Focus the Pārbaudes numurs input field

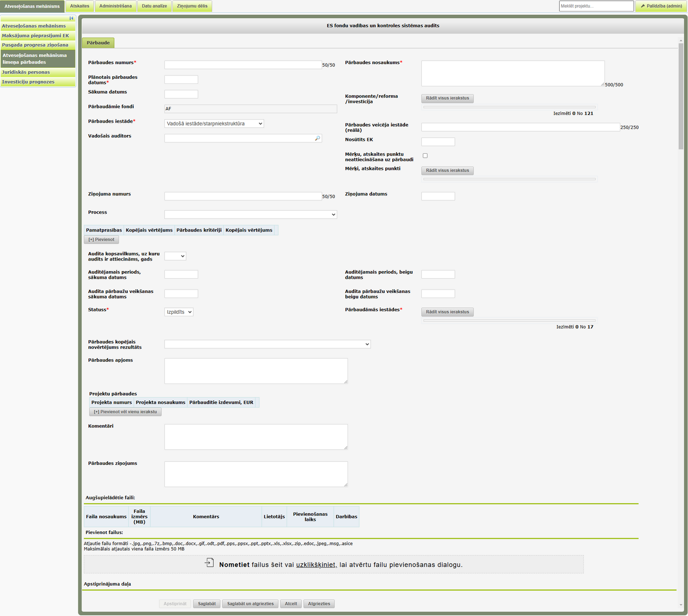(243, 65)
